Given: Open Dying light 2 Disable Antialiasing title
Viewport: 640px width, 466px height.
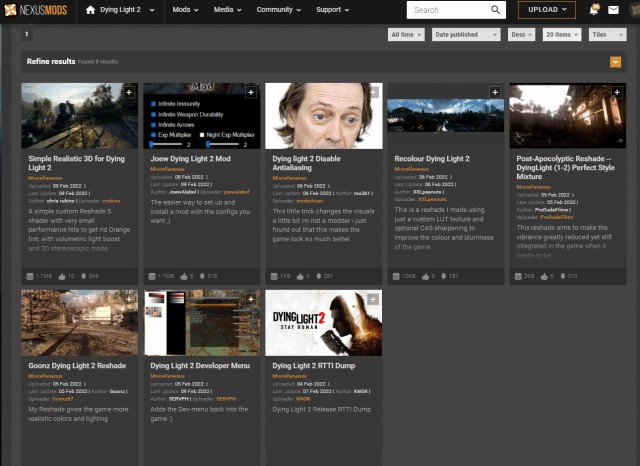Looking at the screenshot, I should [306, 163].
